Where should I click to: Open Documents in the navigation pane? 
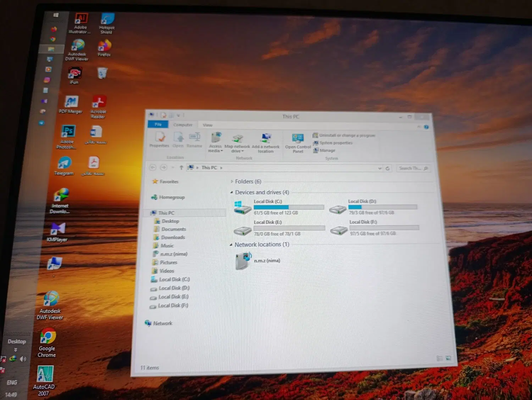(170, 229)
